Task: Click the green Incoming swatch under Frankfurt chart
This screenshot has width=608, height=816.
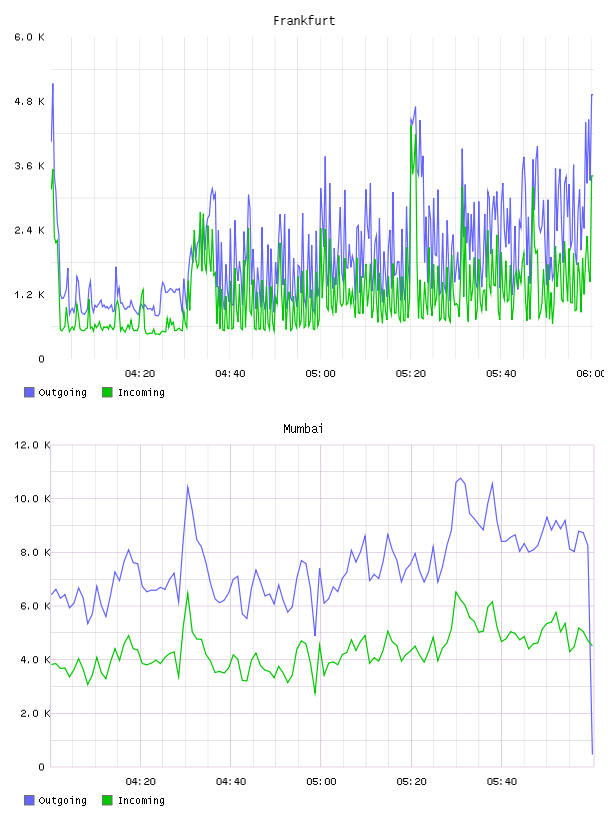Action: point(107,392)
